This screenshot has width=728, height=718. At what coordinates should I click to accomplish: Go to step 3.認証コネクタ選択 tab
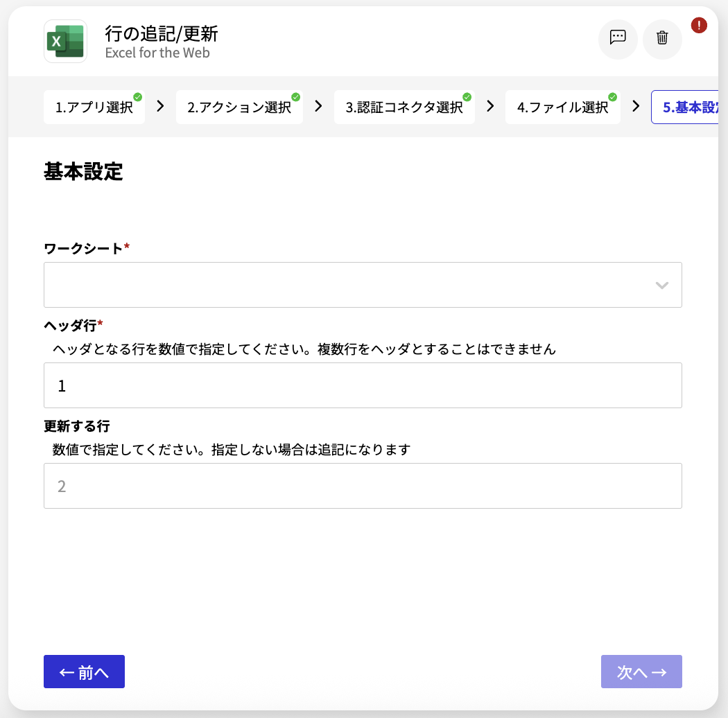(404, 107)
